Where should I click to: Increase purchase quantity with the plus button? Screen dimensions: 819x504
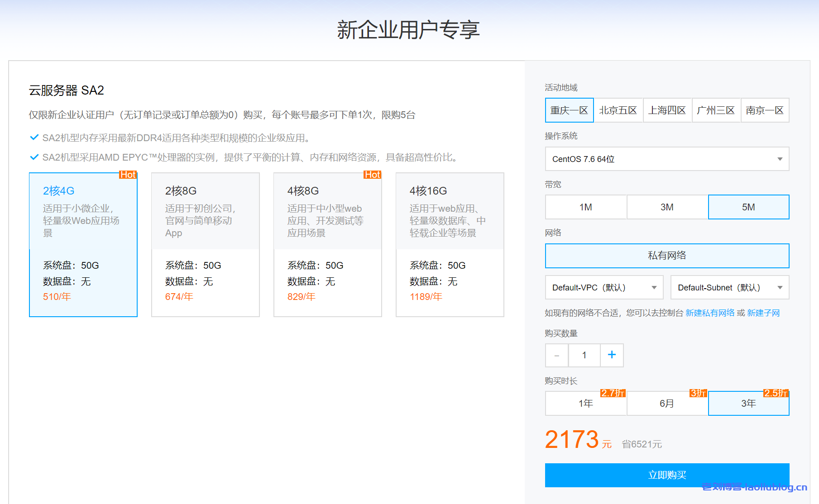(x=612, y=355)
